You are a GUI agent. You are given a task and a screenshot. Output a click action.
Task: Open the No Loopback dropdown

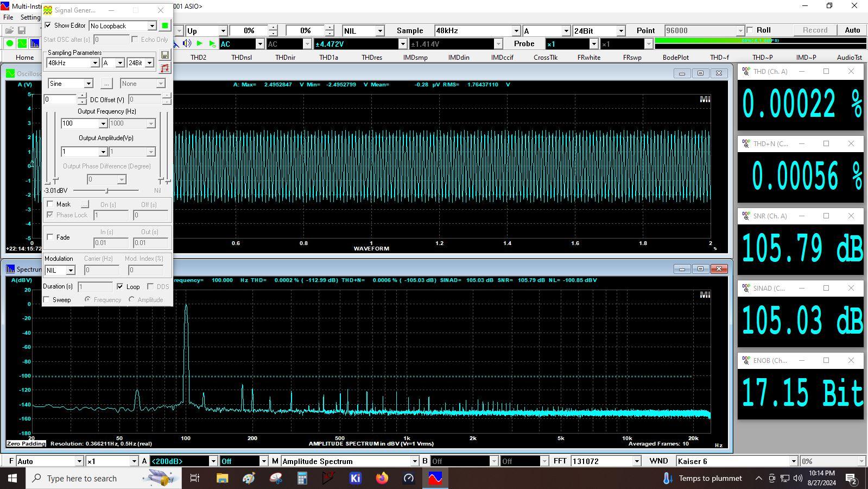tap(152, 26)
